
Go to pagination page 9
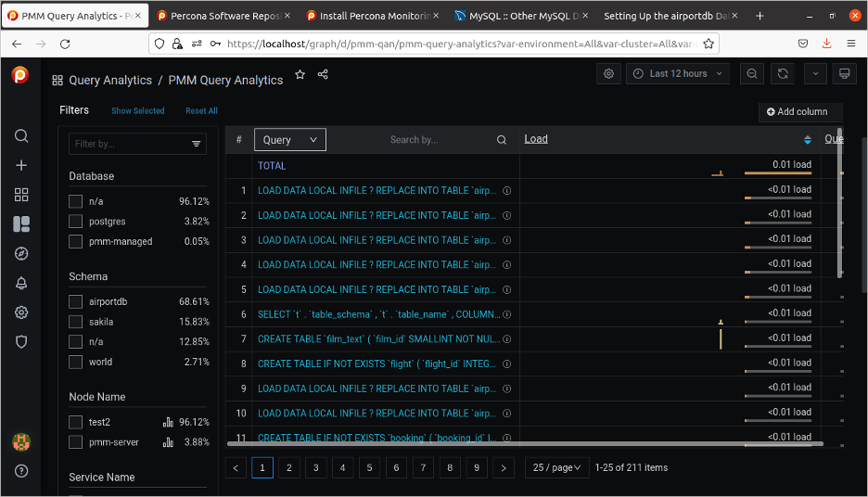(x=477, y=467)
